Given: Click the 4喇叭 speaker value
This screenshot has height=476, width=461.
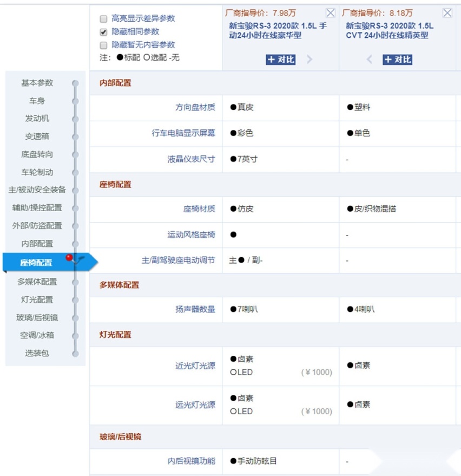Looking at the screenshot, I should point(360,309).
